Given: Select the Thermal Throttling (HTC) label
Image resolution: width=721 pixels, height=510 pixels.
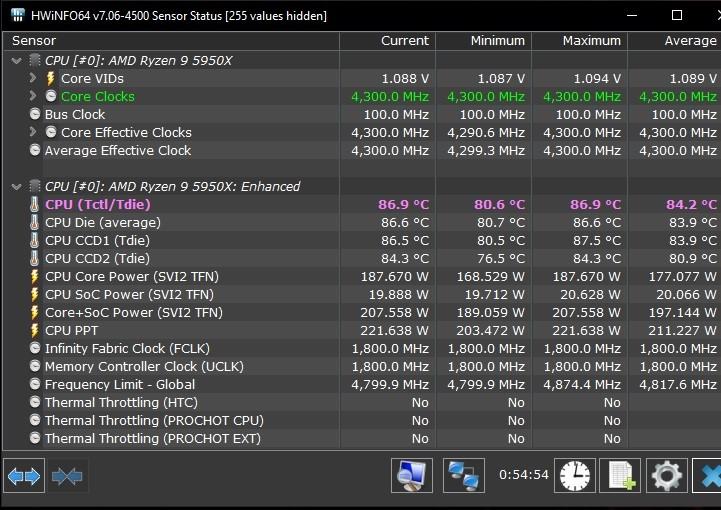Looking at the screenshot, I should 121,402.
